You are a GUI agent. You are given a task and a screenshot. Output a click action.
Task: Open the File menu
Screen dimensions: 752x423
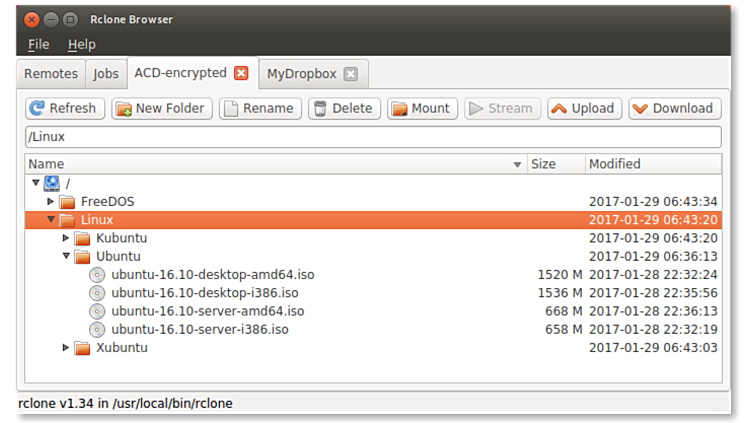click(x=38, y=44)
